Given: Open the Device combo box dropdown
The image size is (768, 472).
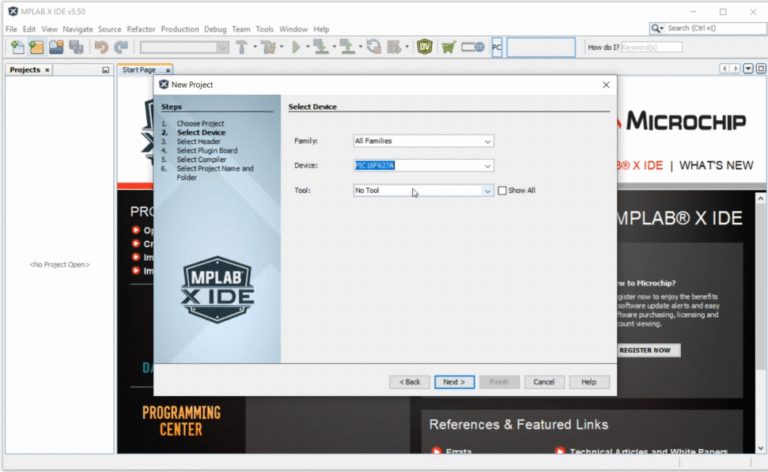Looking at the screenshot, I should click(487, 166).
